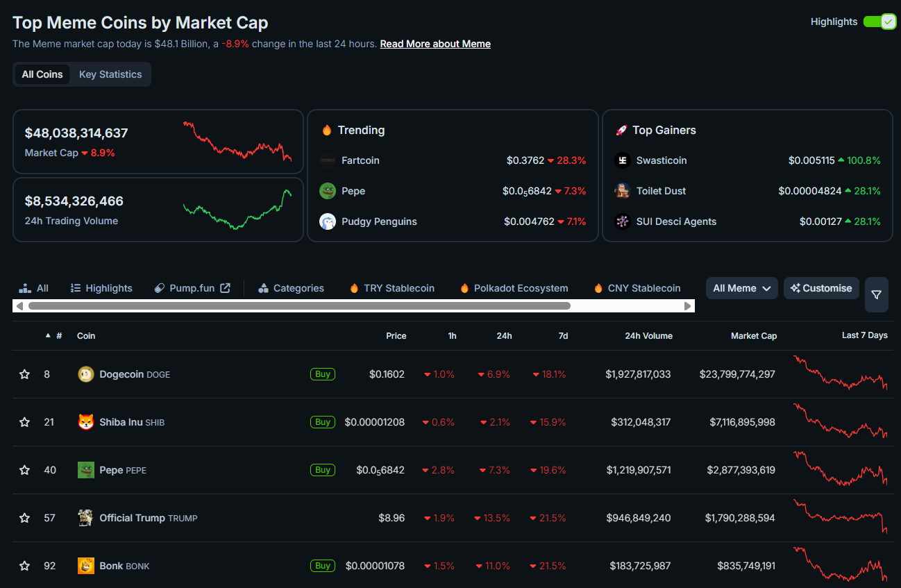Click the Official Trump coin logo

tap(85, 518)
